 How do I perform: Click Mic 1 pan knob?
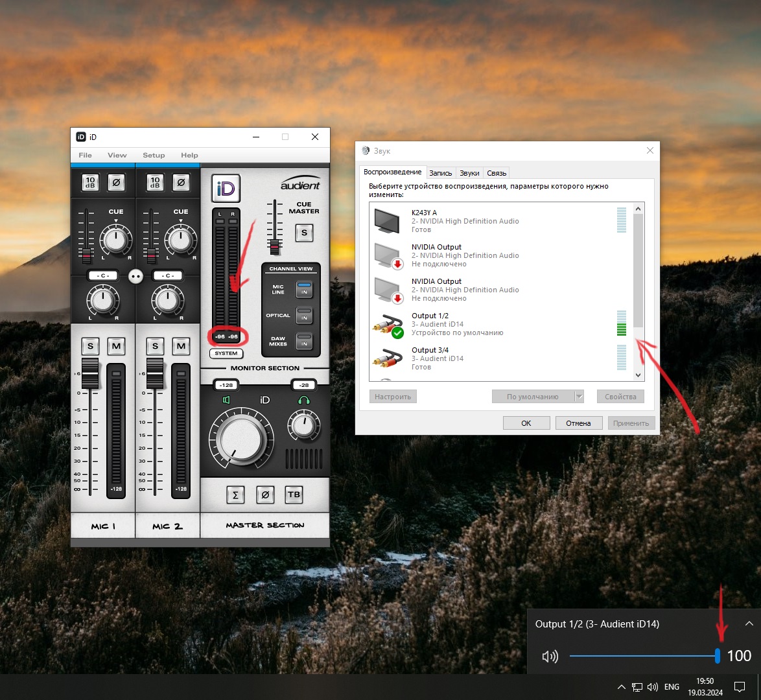tap(102, 301)
